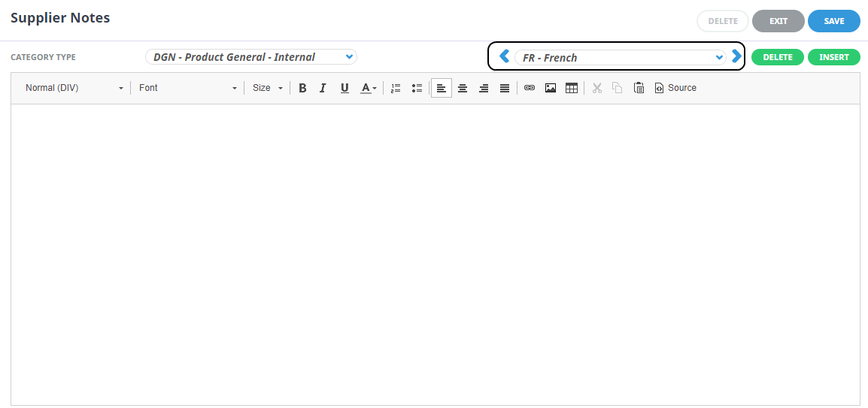This screenshot has height=408, width=868.
Task: Insert a table with the table icon
Action: [572, 88]
